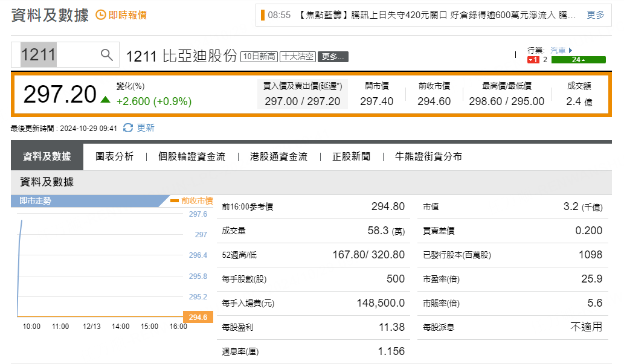Click the magnifier search icon

[x=107, y=54]
